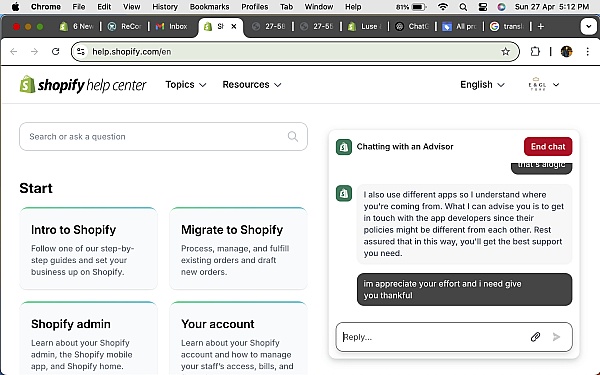Click the Shopify advisor avatar in chat header
This screenshot has height=375, width=600.
(x=344, y=147)
